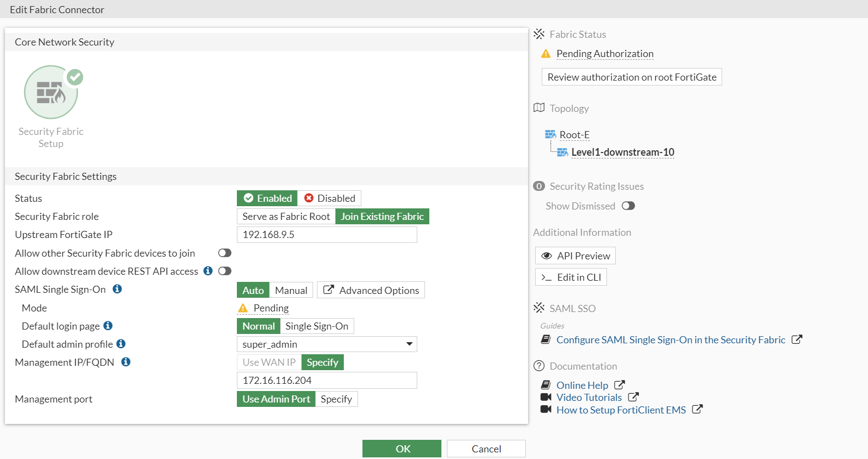Image resolution: width=868 pixels, height=459 pixels.
Task: Click info icon next to Default login page
Action: [x=108, y=326]
